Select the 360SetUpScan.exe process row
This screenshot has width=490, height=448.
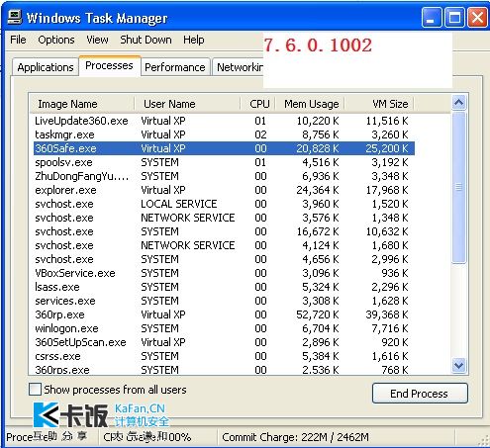224,342
